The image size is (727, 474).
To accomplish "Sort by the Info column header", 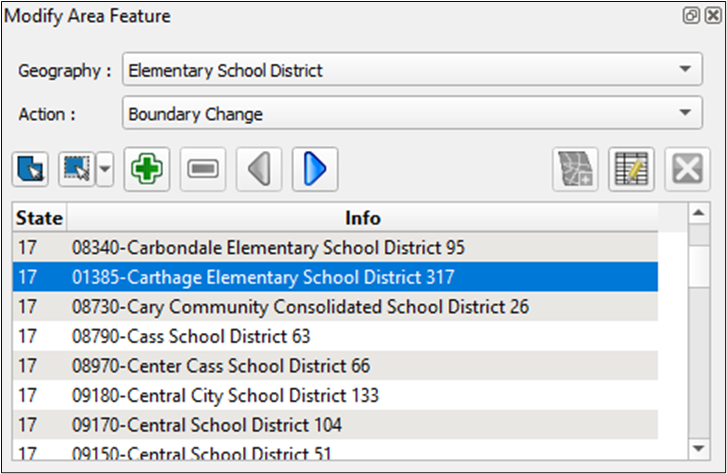I will coord(362,217).
